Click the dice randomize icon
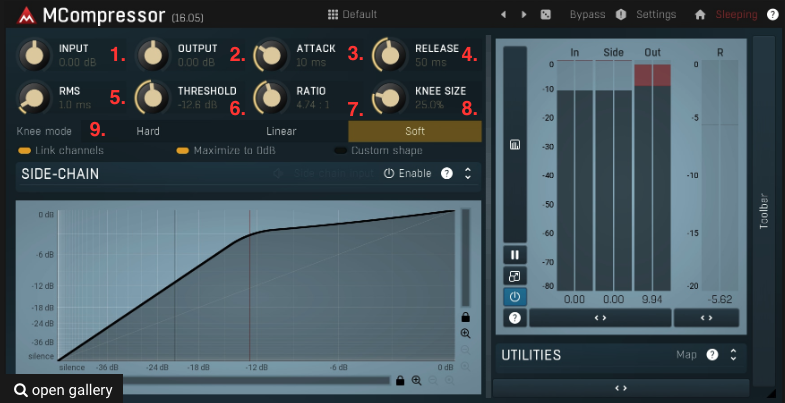 (546, 15)
